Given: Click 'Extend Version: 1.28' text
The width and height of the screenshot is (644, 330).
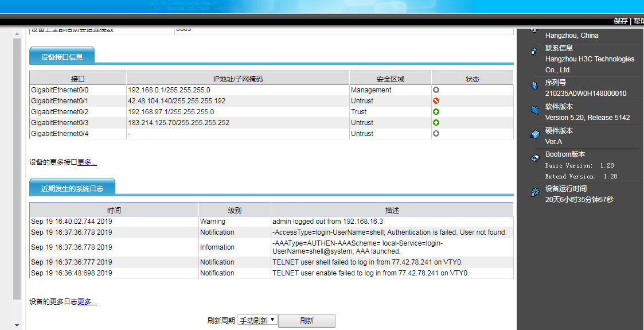Looking at the screenshot, I should 581,176.
